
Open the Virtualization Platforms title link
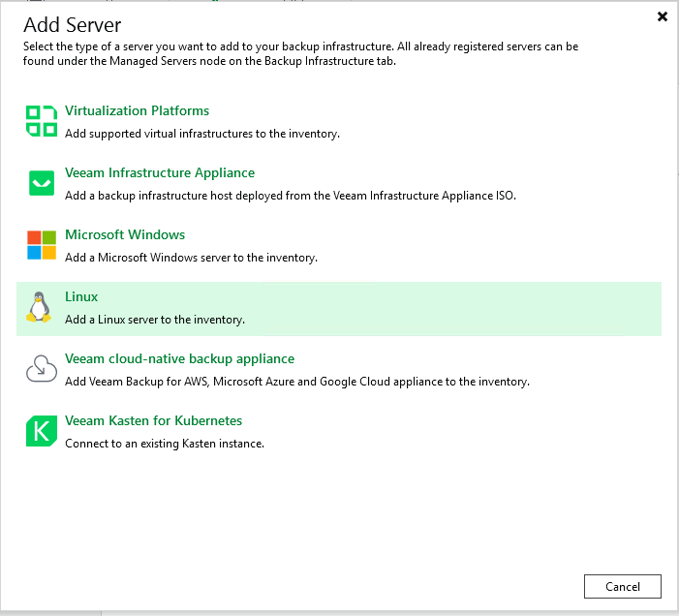pos(137,111)
